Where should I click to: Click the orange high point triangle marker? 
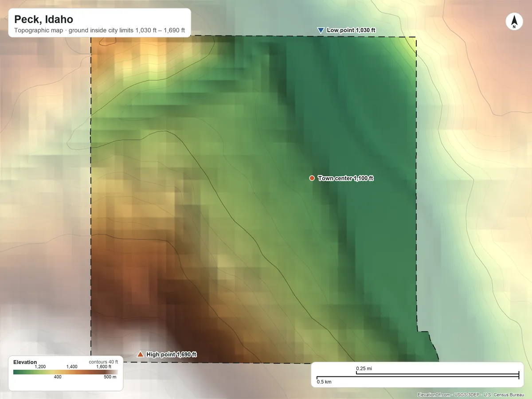(x=140, y=354)
